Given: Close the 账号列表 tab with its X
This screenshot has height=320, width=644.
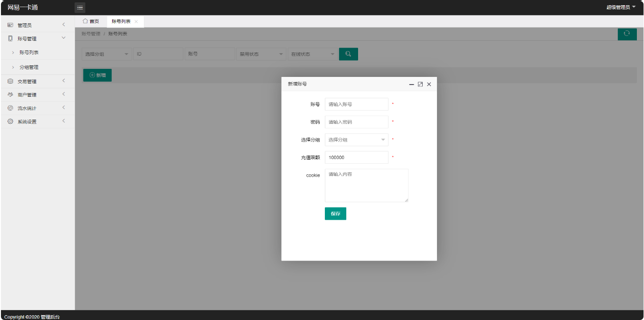Looking at the screenshot, I should tap(136, 22).
